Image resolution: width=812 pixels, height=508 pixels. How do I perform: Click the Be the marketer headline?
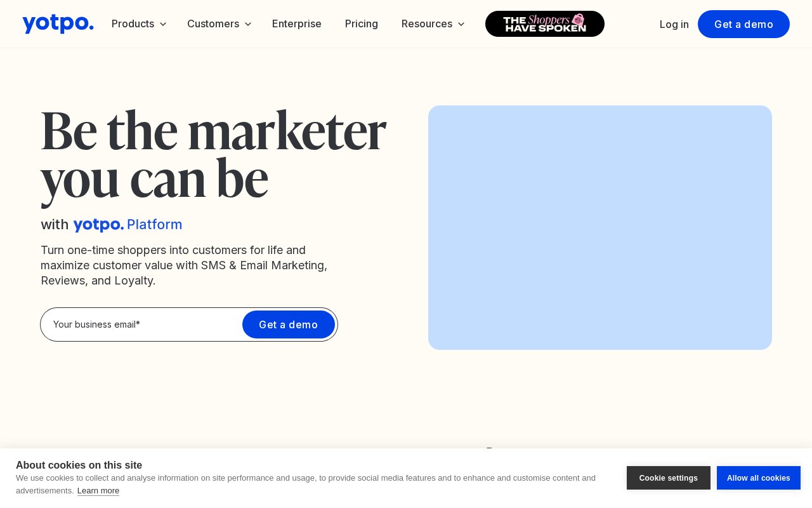coord(213,156)
